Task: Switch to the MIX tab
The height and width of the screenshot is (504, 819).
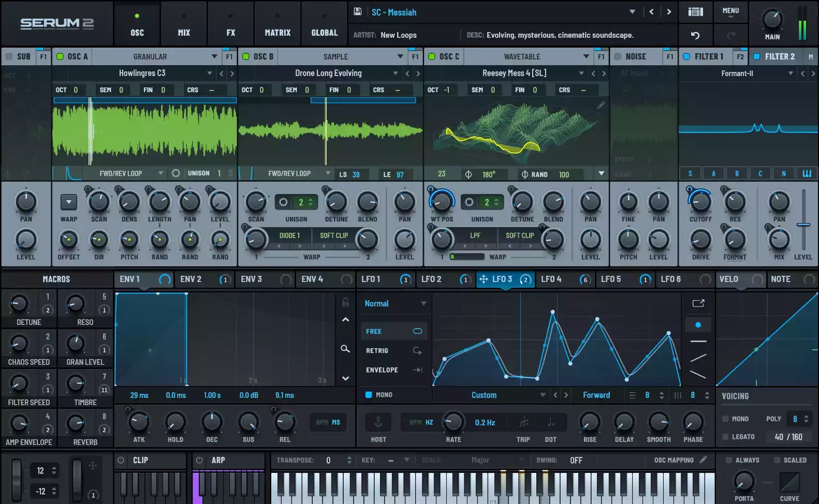Action: 184,24
